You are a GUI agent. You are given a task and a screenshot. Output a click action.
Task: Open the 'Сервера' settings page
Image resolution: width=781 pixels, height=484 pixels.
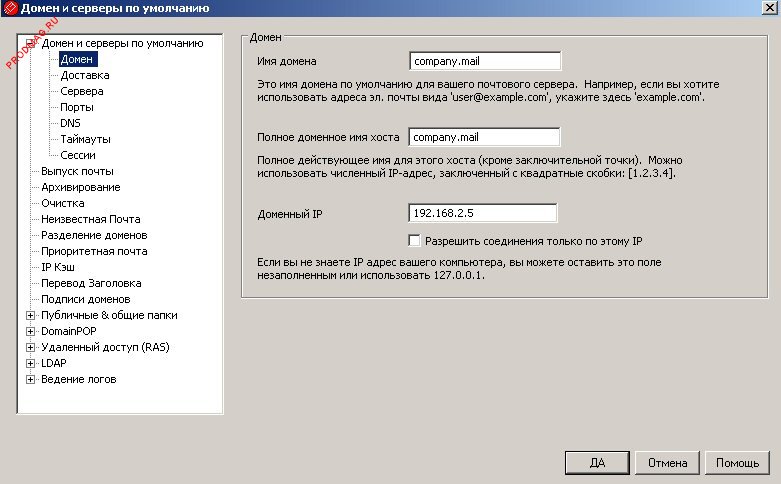click(x=81, y=91)
